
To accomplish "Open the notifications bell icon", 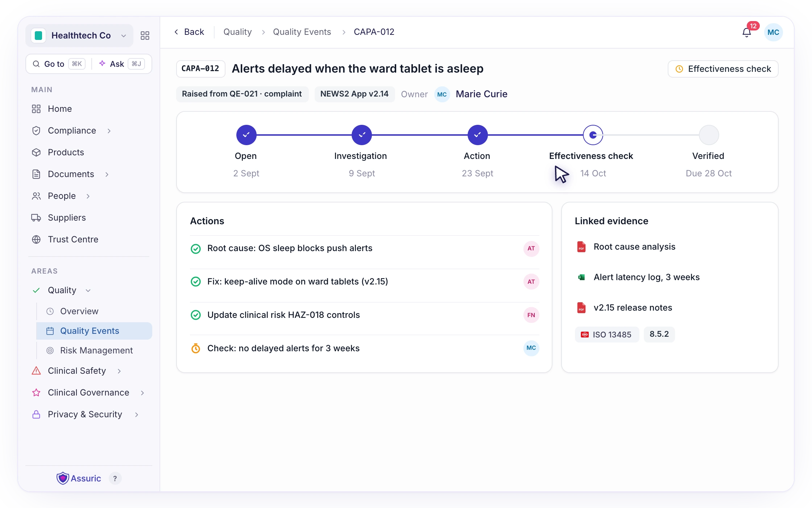I will 746,33.
